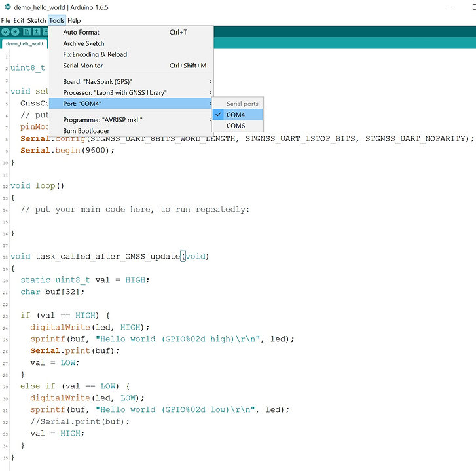The width and height of the screenshot is (476, 471).
Task: Click the Open sketch up-arrow icon
Action: tap(37, 31)
